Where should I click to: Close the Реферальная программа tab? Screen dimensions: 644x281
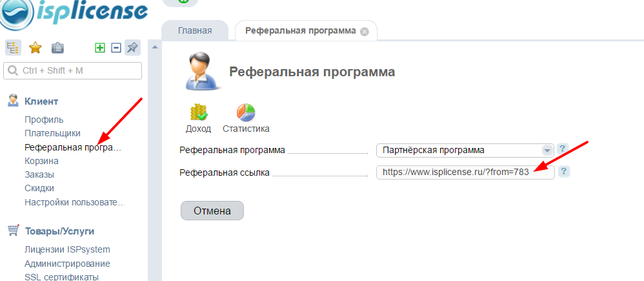click(x=365, y=31)
